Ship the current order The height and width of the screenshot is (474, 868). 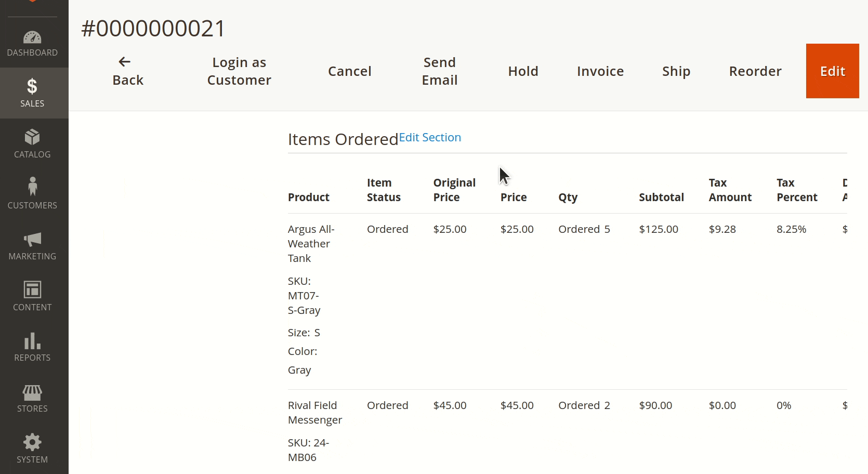pyautogui.click(x=676, y=71)
